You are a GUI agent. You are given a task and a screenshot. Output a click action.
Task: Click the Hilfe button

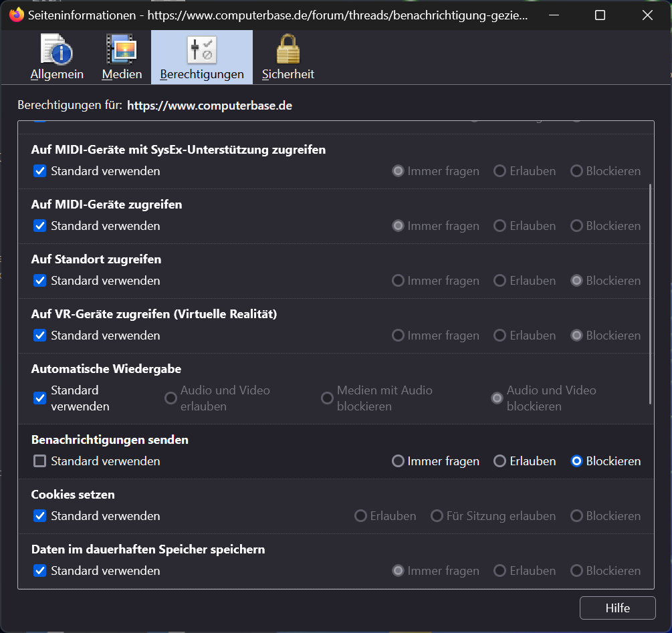(618, 608)
